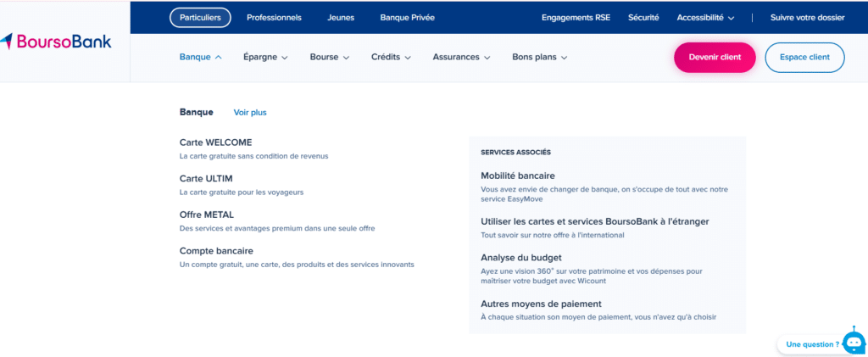
Task: Open the Carte WELCOME offer
Action: coord(215,142)
